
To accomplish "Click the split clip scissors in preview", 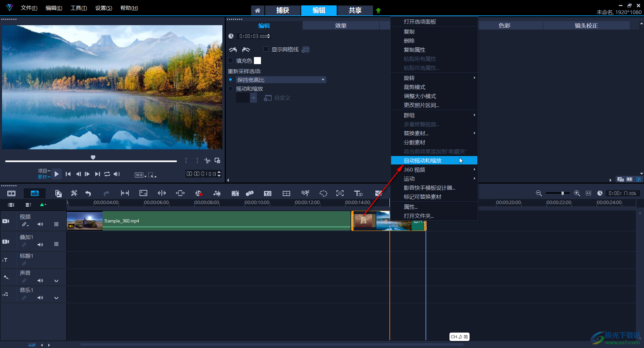I will click(x=207, y=160).
